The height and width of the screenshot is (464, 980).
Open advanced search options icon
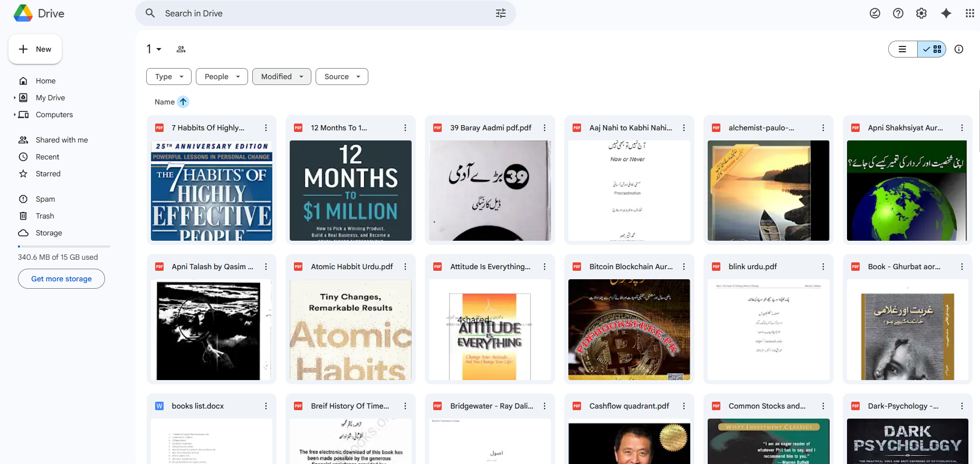[x=501, y=13]
